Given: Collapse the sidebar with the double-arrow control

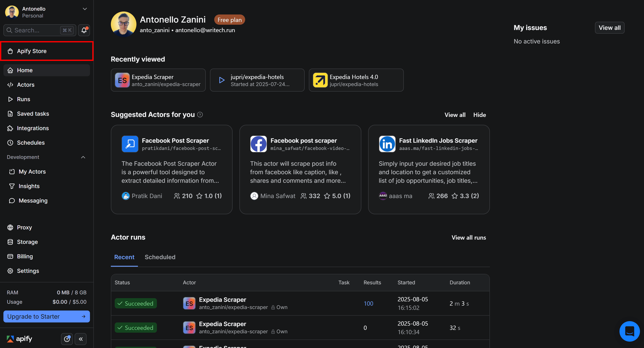Looking at the screenshot, I should tap(81, 339).
